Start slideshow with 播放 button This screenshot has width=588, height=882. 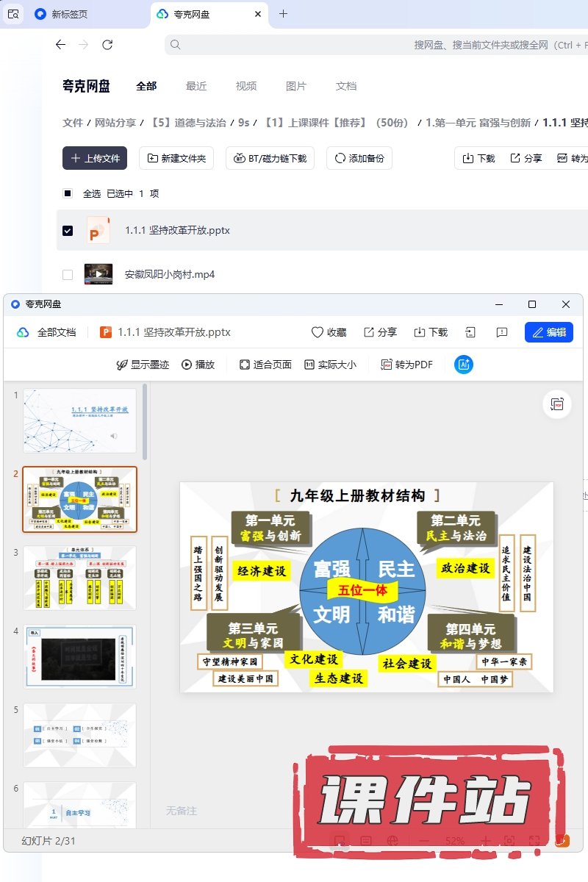pos(198,365)
